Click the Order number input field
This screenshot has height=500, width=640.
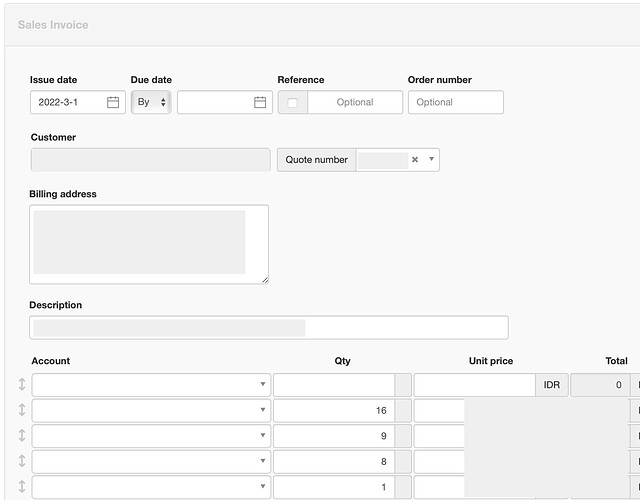click(455, 102)
